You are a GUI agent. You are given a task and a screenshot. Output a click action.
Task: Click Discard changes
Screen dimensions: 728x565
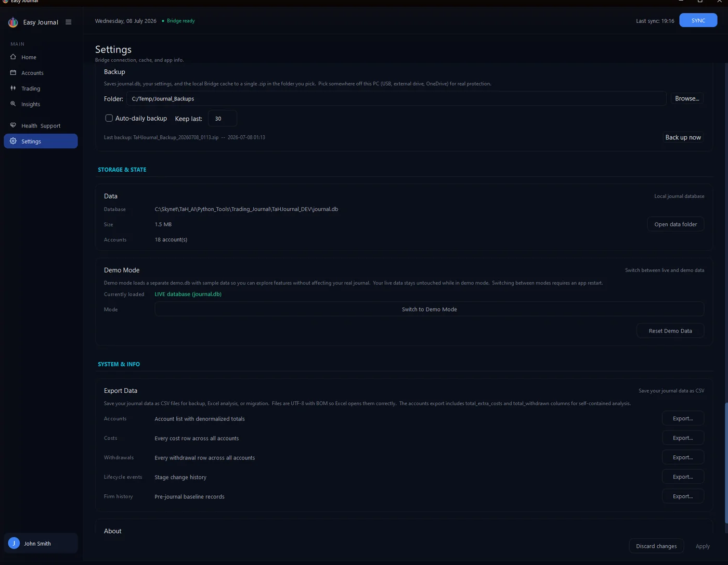pyautogui.click(x=656, y=546)
